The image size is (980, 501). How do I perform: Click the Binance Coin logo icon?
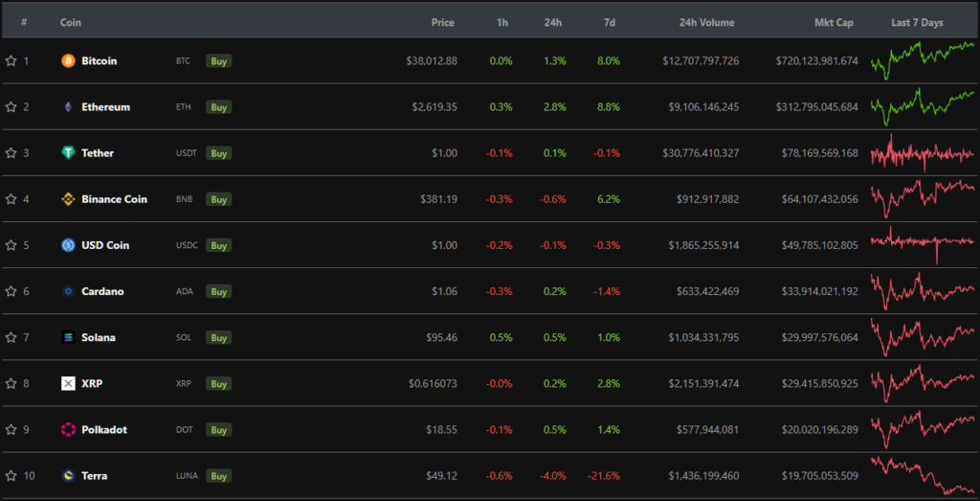68,199
